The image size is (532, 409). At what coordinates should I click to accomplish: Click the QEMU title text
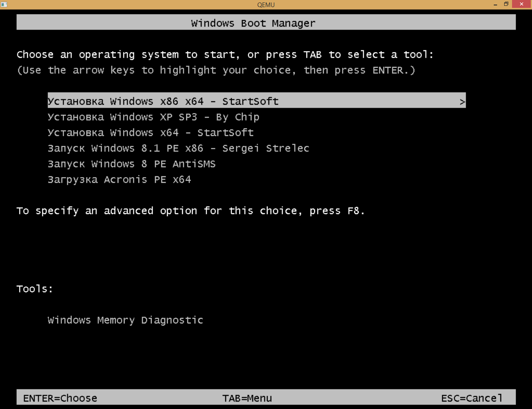click(x=266, y=5)
